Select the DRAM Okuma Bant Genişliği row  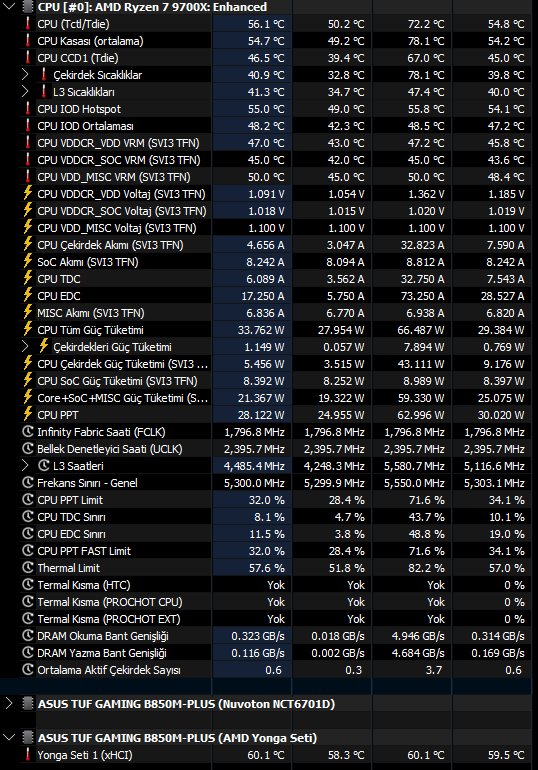pos(269,636)
